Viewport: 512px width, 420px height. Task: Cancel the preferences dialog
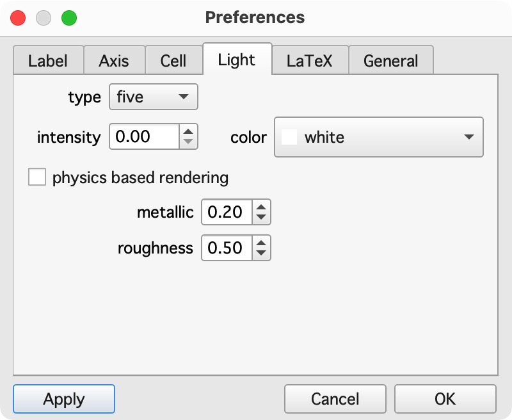point(335,399)
